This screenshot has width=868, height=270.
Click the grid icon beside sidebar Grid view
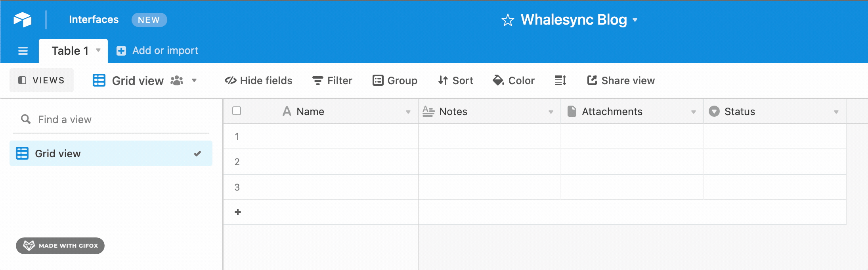[x=22, y=153]
